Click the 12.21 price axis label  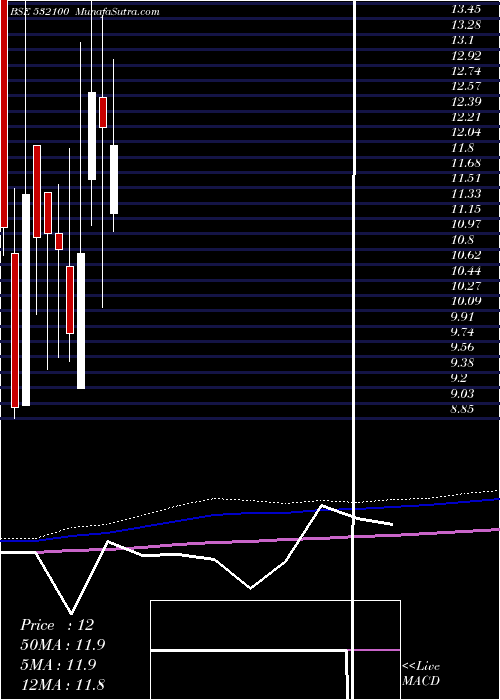click(x=467, y=117)
